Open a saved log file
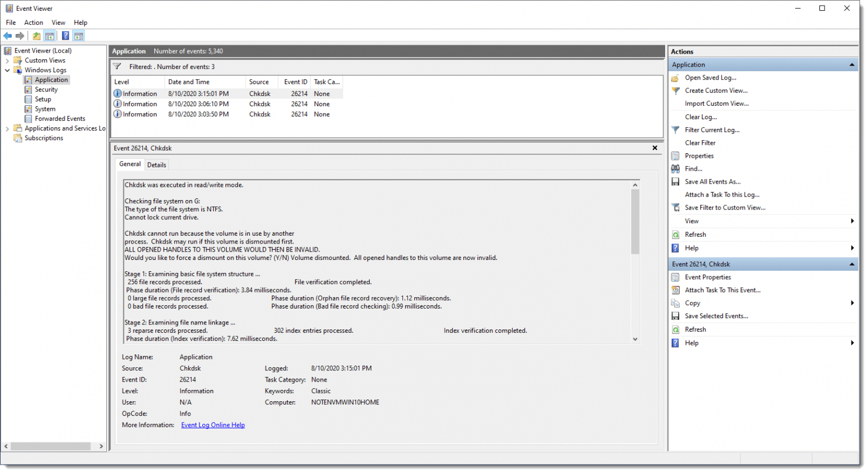 tap(710, 77)
